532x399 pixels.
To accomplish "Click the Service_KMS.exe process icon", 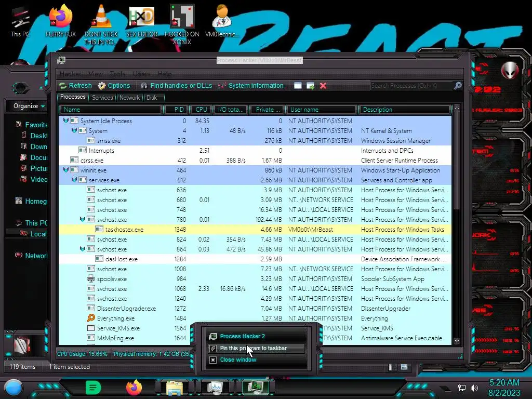I will click(90, 328).
